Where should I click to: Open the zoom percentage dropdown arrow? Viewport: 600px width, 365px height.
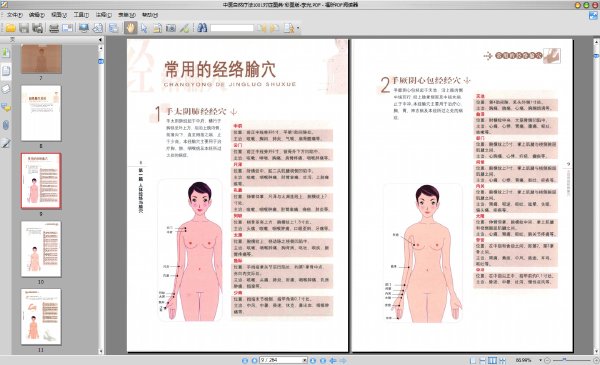(x=540, y=360)
